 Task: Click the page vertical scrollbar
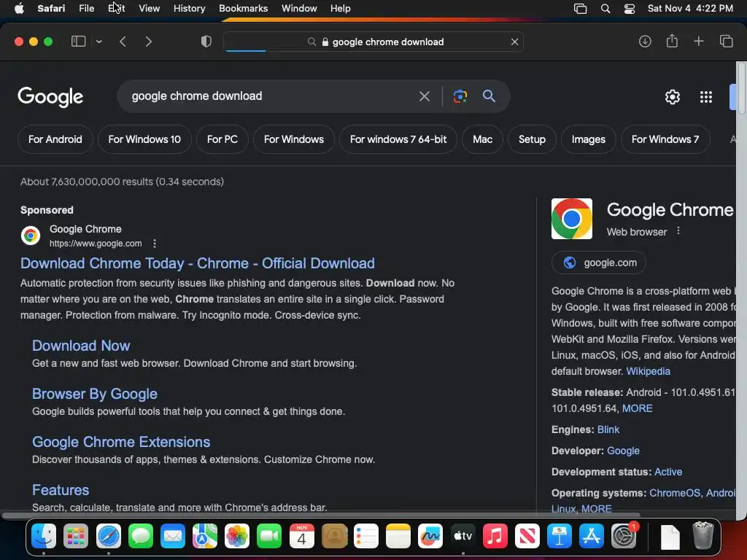coord(741,88)
